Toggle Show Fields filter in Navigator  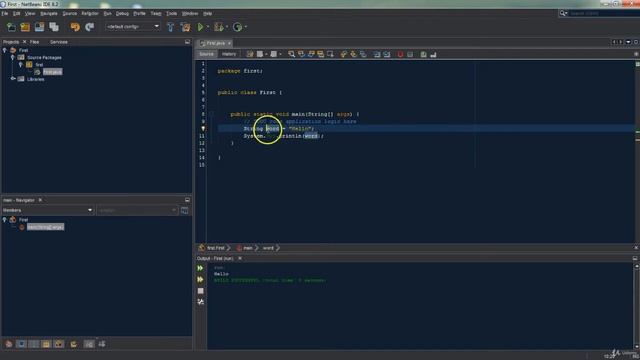click(21, 344)
